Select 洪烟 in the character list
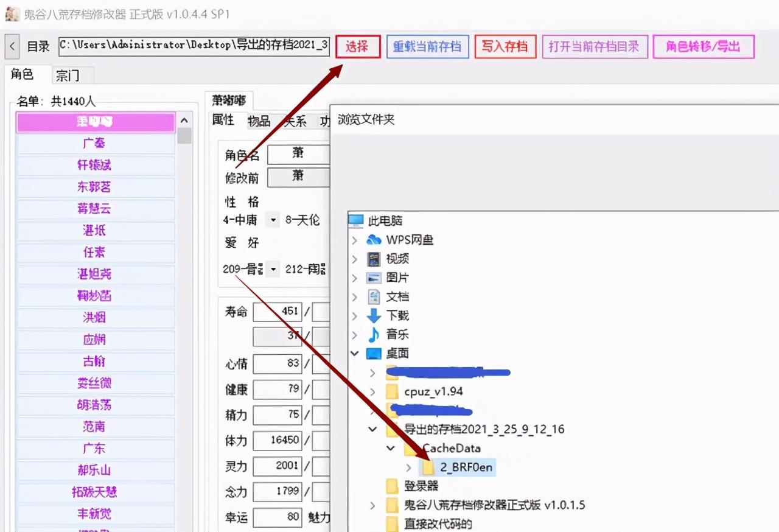Image resolution: width=779 pixels, height=532 pixels. click(96, 318)
